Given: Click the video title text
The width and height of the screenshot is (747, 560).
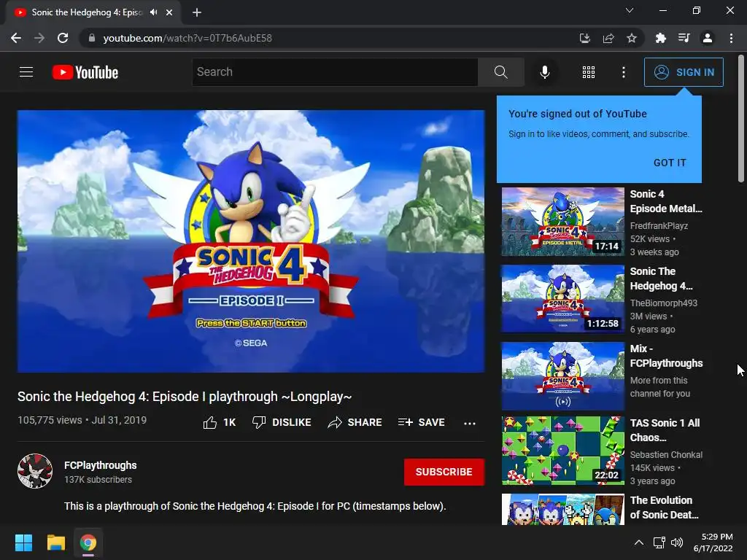Looking at the screenshot, I should [185, 396].
